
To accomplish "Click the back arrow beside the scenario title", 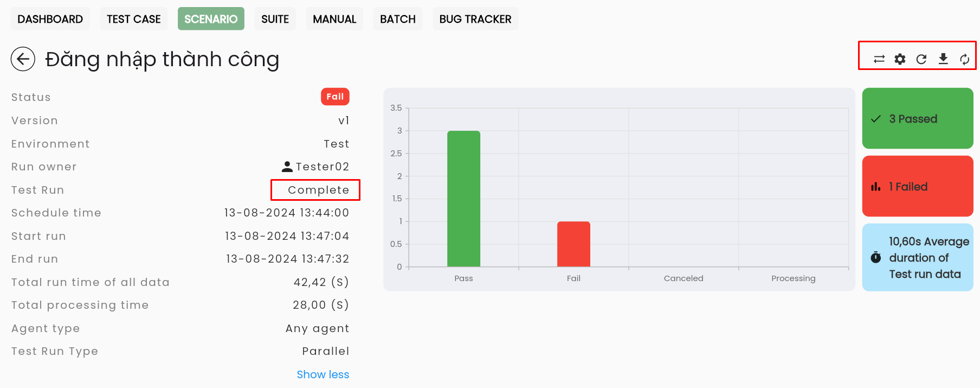I will coord(23,59).
